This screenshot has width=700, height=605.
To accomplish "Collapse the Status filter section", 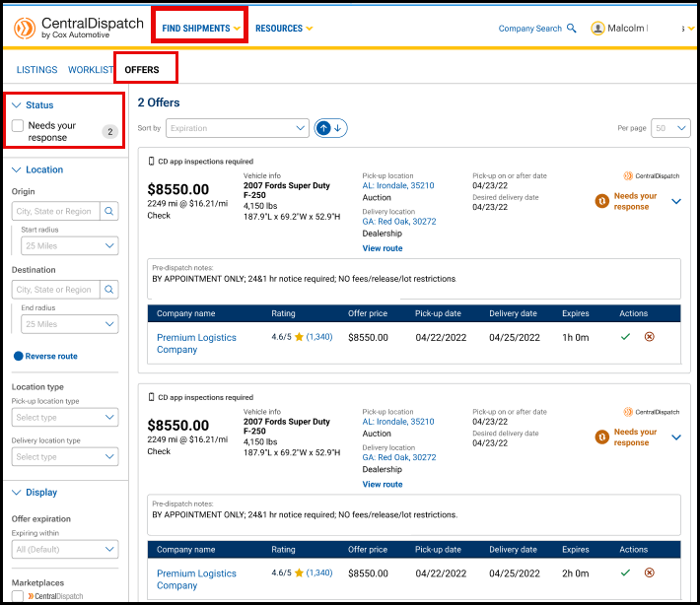I will (17, 105).
